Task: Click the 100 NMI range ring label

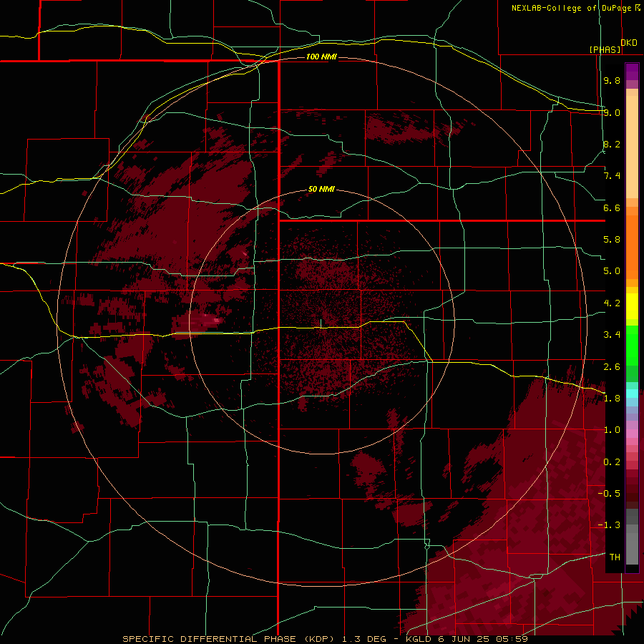Action: pos(321,57)
